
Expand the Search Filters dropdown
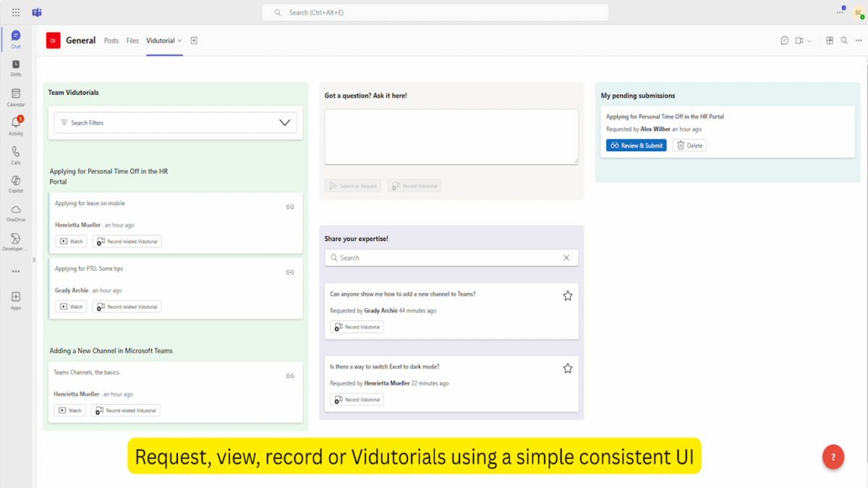285,123
